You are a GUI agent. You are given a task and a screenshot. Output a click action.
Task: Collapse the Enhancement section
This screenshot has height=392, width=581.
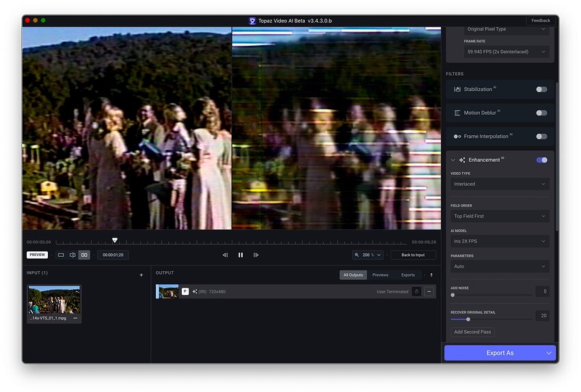click(x=452, y=160)
